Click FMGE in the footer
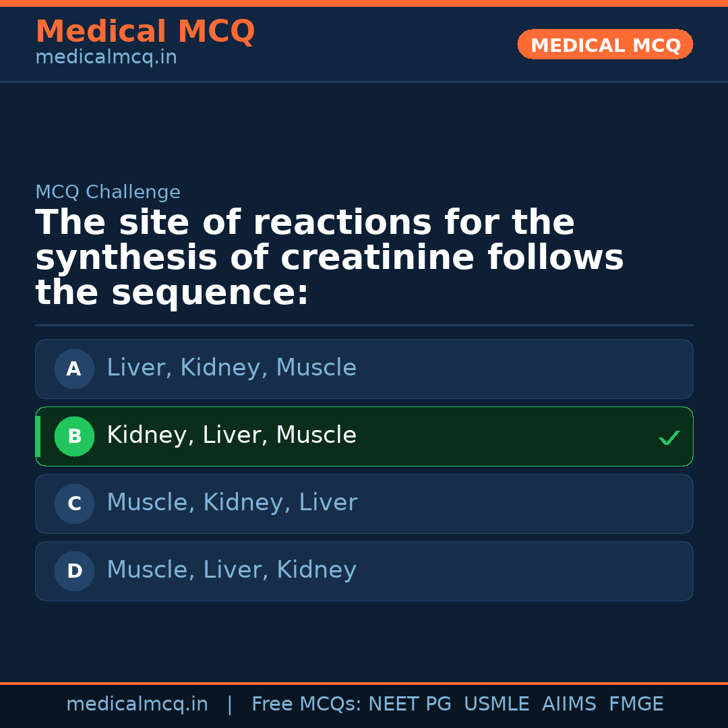 point(636,704)
